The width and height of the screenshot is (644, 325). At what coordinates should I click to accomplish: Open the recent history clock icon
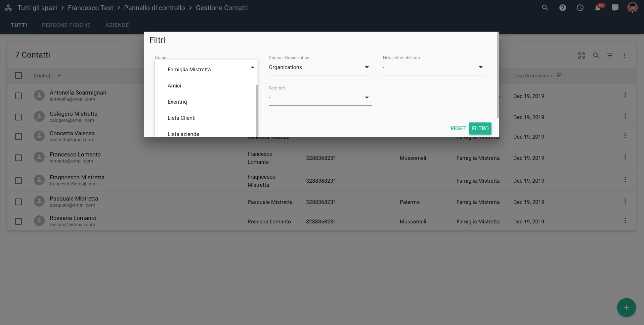coord(580,8)
